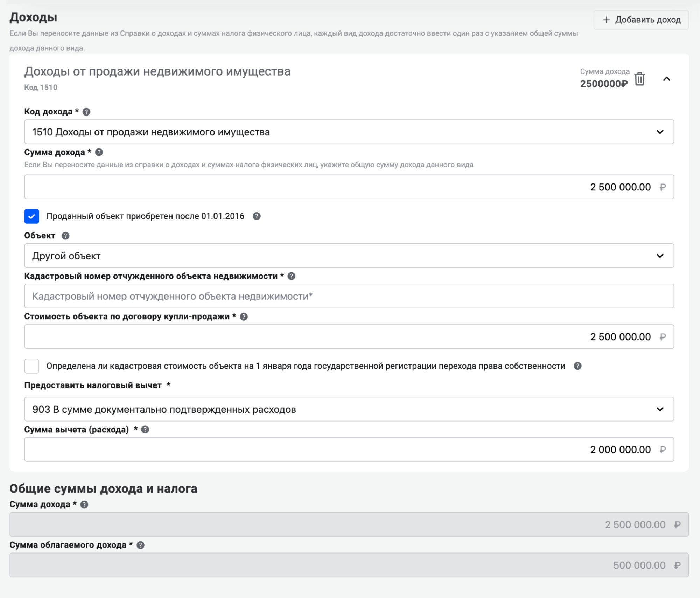The image size is (700, 598).
Task: Delete the real estate income entry with trash icon
Action: point(640,79)
